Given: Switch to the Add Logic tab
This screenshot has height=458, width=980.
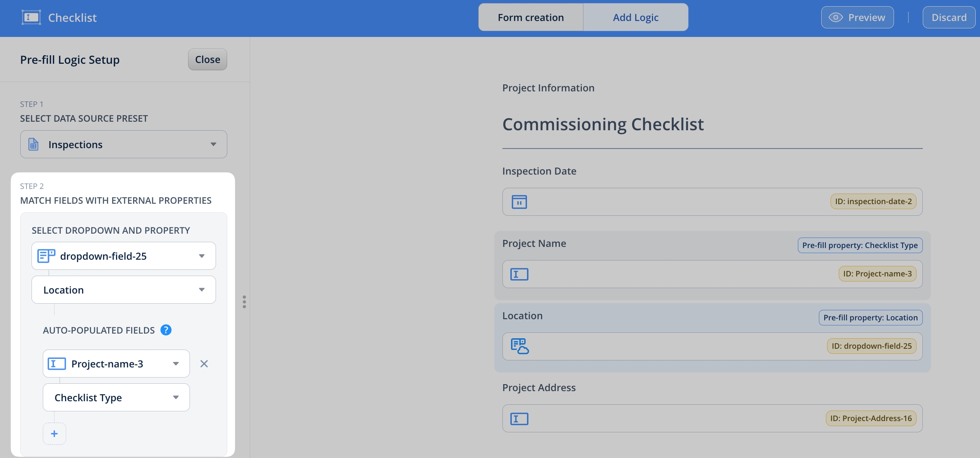Looking at the screenshot, I should (635, 17).
